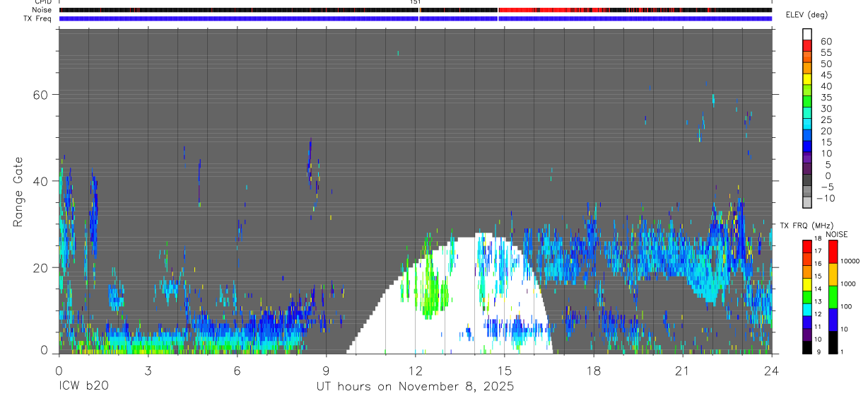The image size is (868, 401).
Task: Click the "21" tick label on the time axis
Action: pos(682,370)
